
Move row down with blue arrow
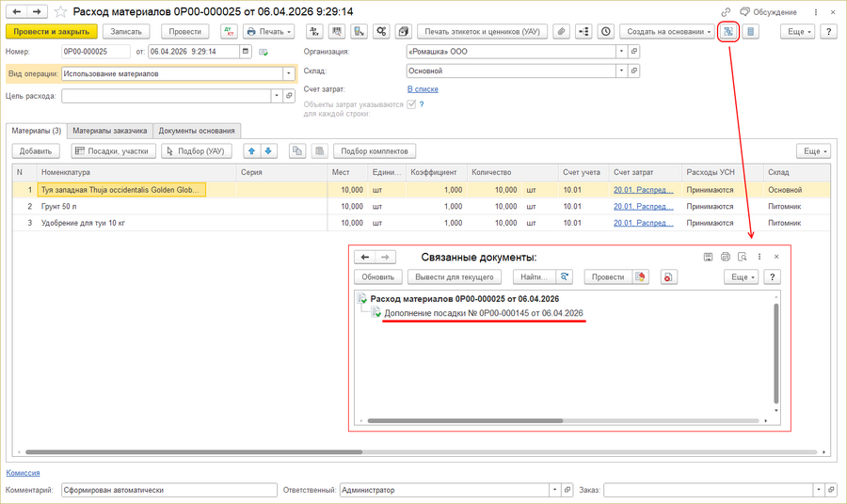click(x=268, y=150)
